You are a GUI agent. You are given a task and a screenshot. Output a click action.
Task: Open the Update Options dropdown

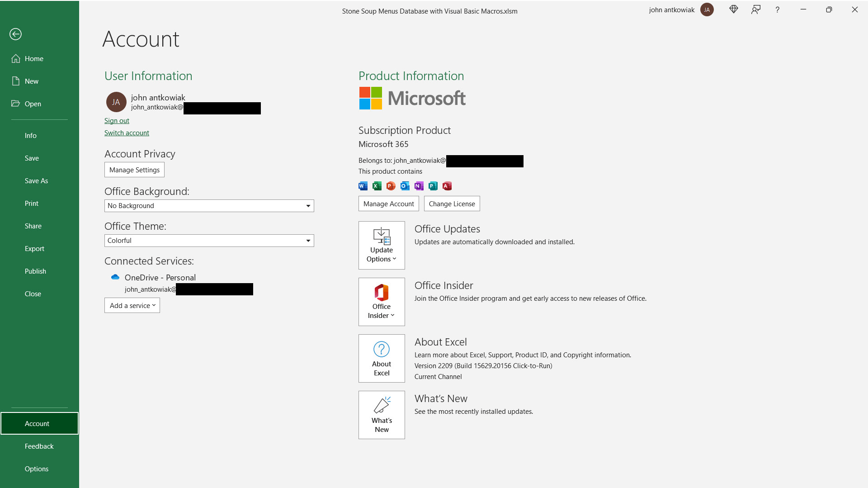coord(382,246)
